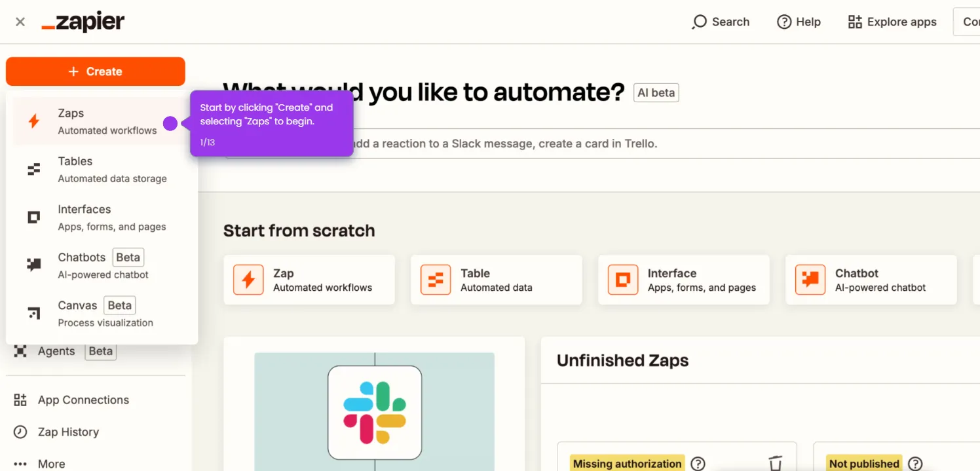Screen dimensions: 980x471
Task: Click the Unfinished Zaps heading
Action: [622, 360]
